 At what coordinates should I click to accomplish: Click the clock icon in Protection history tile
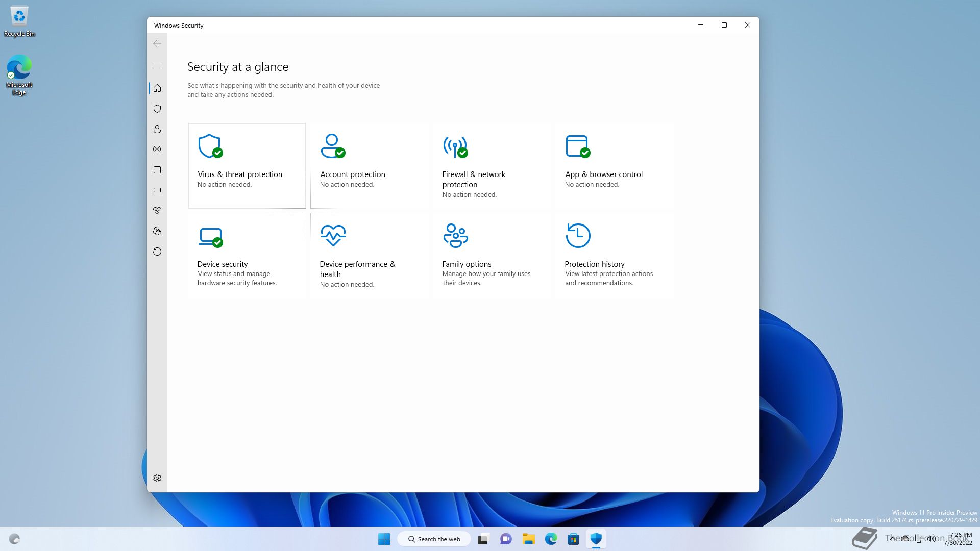click(x=578, y=235)
